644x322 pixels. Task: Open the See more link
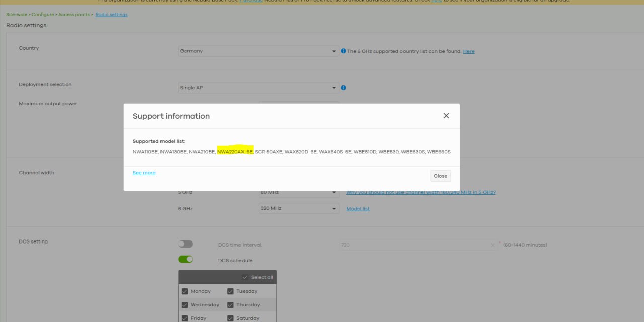point(144,173)
